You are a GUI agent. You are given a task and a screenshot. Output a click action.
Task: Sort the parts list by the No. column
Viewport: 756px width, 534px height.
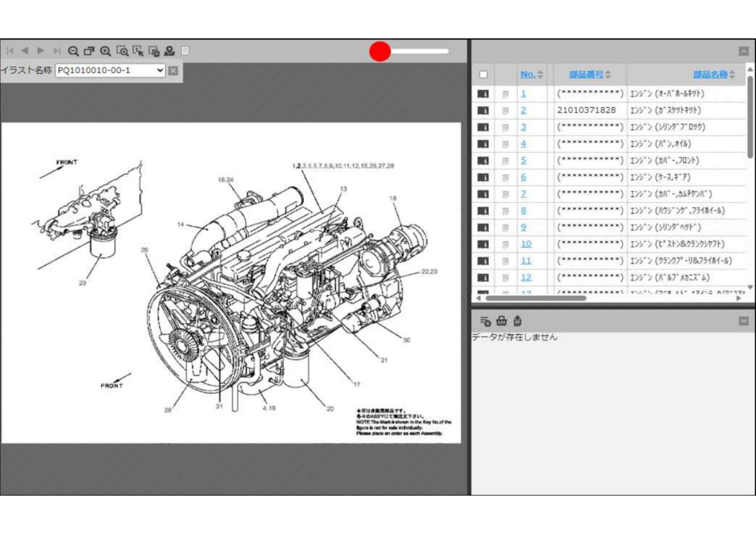532,74
